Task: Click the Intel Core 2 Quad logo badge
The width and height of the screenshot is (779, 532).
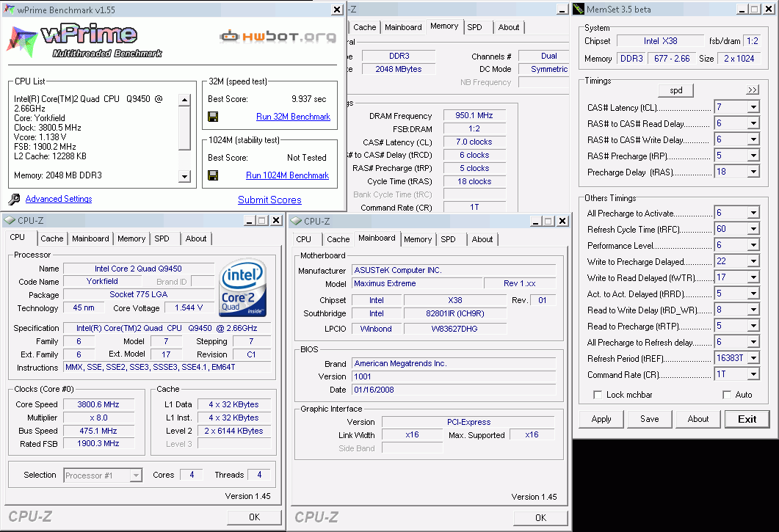Action: (x=243, y=288)
